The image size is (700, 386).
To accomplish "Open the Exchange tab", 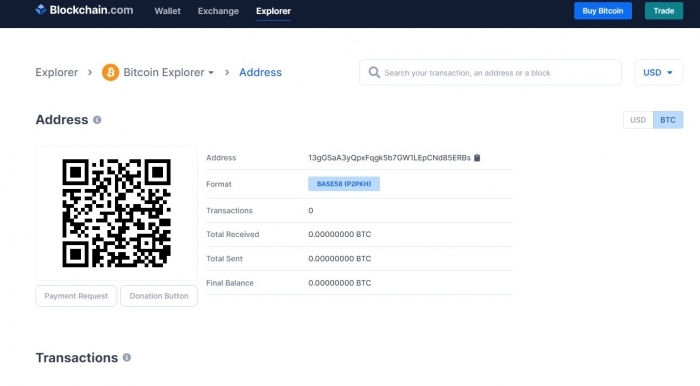I will 218,11.
